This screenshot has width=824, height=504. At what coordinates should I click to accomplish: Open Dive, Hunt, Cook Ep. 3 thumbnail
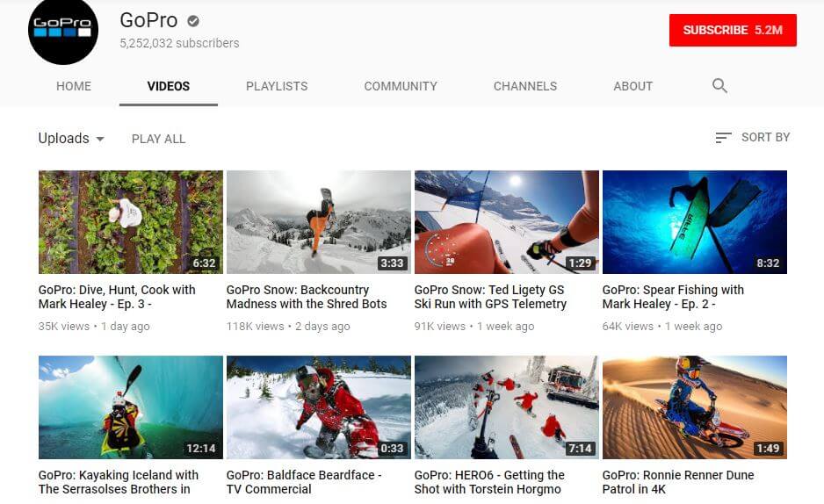coord(130,221)
